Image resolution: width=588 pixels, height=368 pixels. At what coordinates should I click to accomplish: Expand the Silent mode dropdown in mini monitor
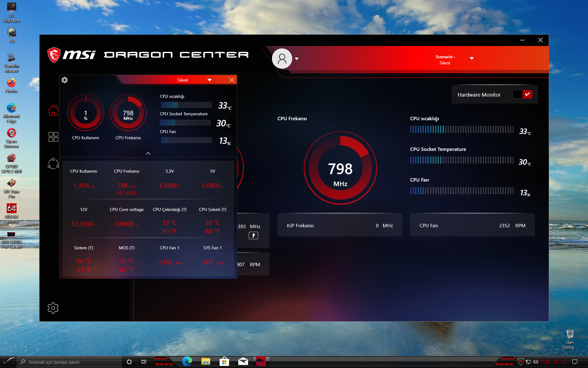point(209,80)
